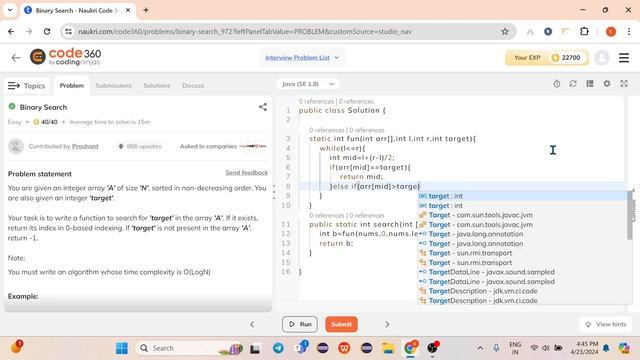640x360 pixels.
Task: Toggle the editor layout icon
Action: tap(590, 84)
